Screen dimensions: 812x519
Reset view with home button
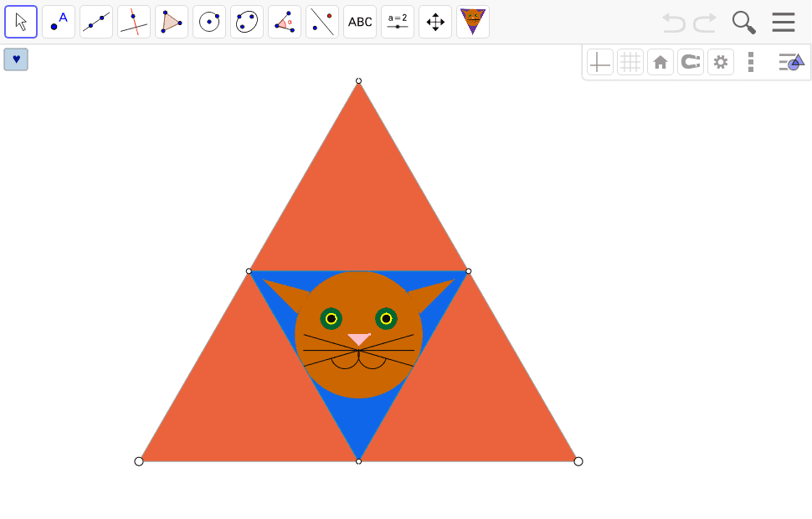pyautogui.click(x=660, y=62)
